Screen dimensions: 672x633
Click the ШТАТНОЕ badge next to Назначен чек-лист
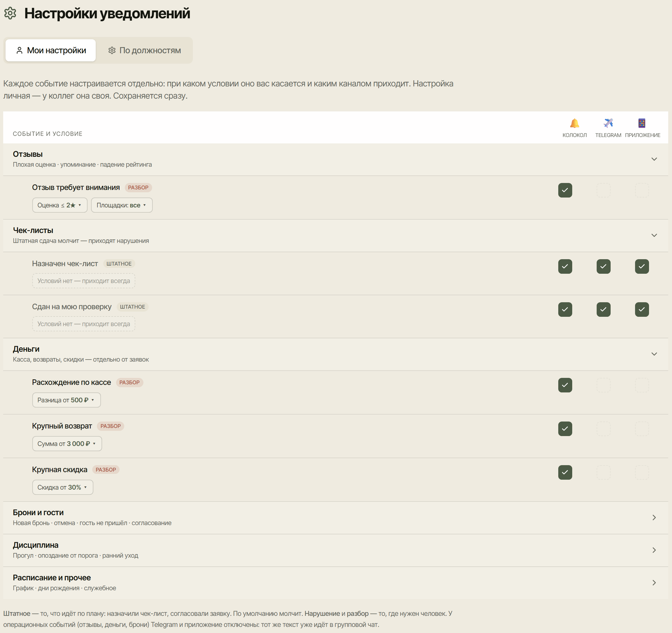[119, 264]
